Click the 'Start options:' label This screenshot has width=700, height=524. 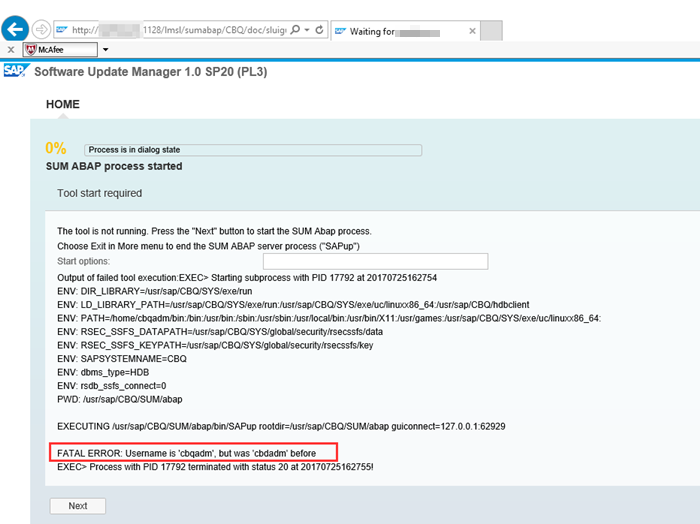[x=83, y=261]
